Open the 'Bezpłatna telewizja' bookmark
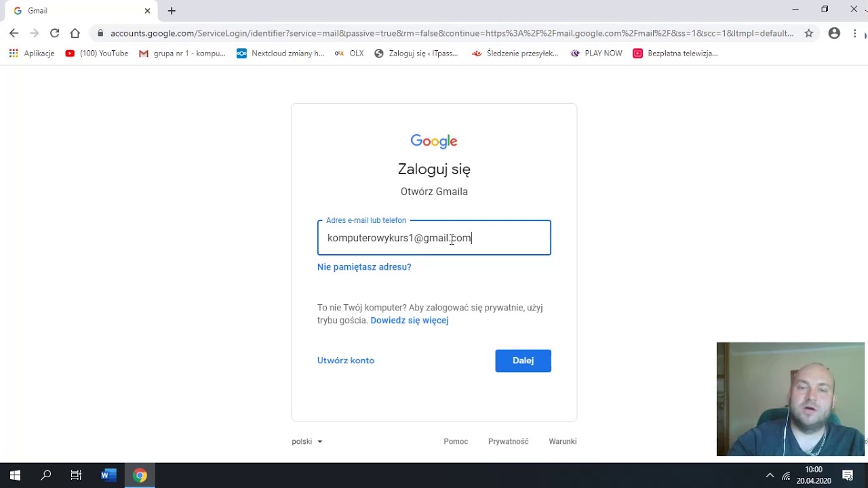The height and width of the screenshot is (488, 868). click(675, 54)
